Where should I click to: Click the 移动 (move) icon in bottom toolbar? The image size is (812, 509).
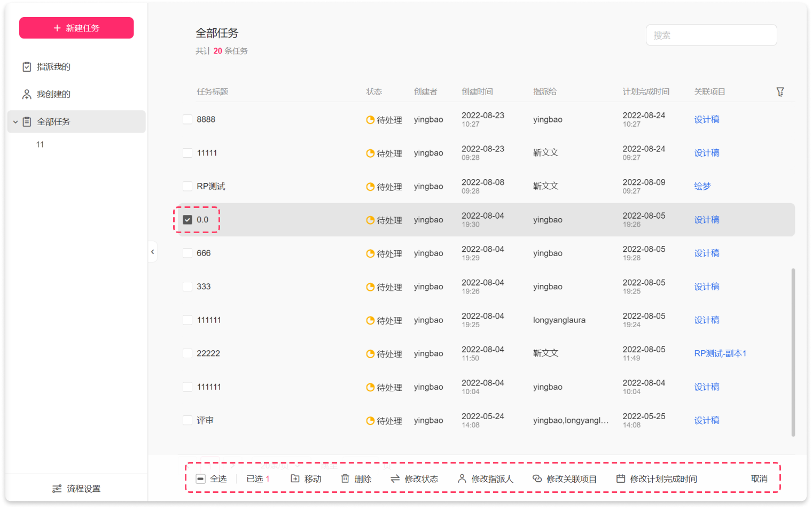point(295,479)
